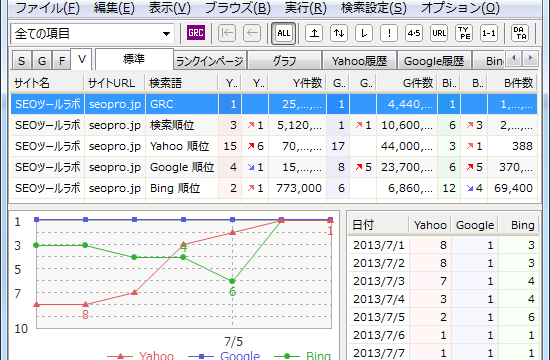
Task: Switch to the グラフ tab
Action: 284,61
